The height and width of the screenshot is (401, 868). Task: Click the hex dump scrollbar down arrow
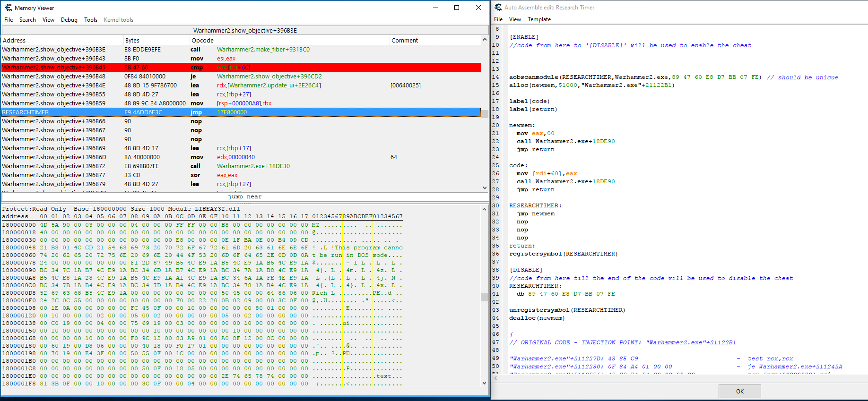click(x=484, y=383)
